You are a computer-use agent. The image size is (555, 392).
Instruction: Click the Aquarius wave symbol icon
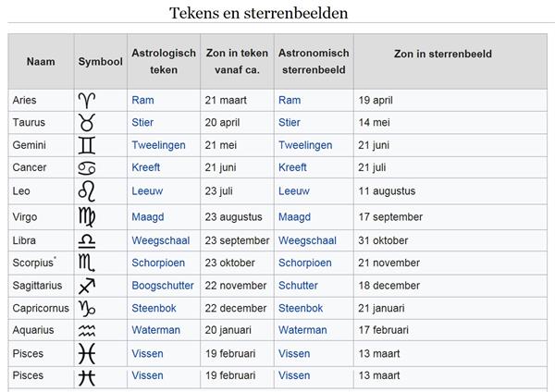(86, 331)
